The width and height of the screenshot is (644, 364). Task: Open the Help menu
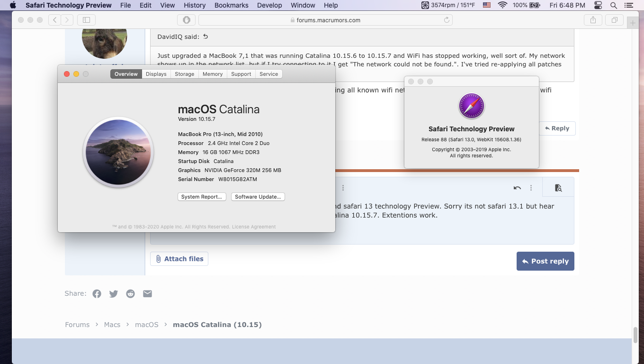click(331, 5)
